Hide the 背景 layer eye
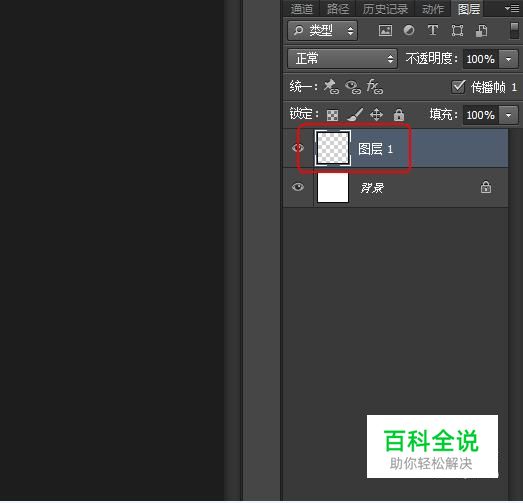Viewport: 523px width, 503px height. pyautogui.click(x=298, y=187)
